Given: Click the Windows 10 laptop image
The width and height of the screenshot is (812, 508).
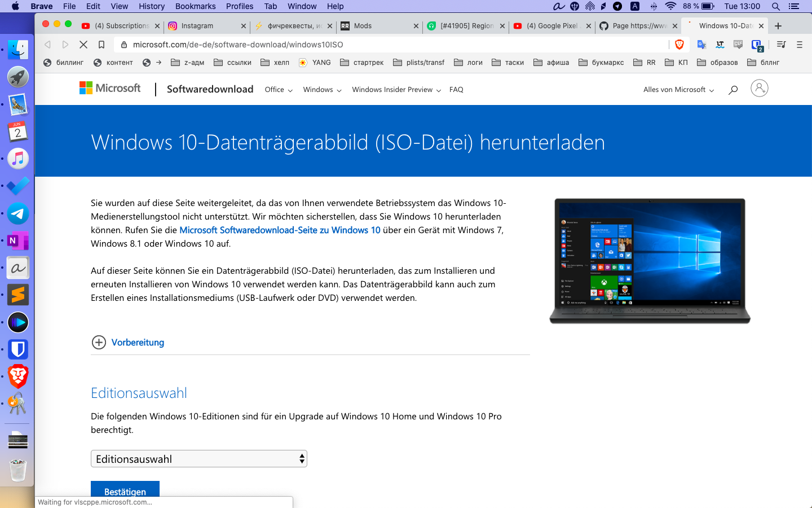Looking at the screenshot, I should click(650, 261).
